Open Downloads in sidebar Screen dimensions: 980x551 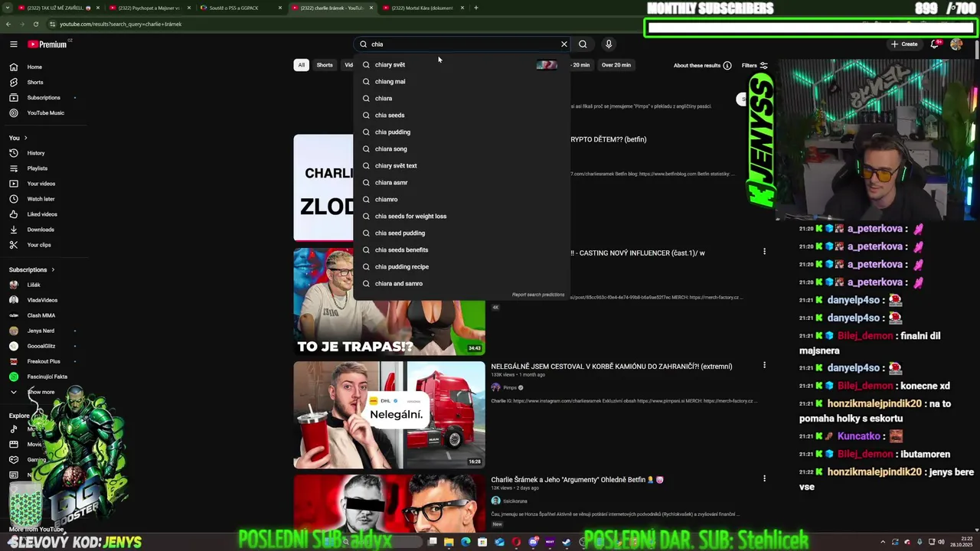tap(42, 230)
